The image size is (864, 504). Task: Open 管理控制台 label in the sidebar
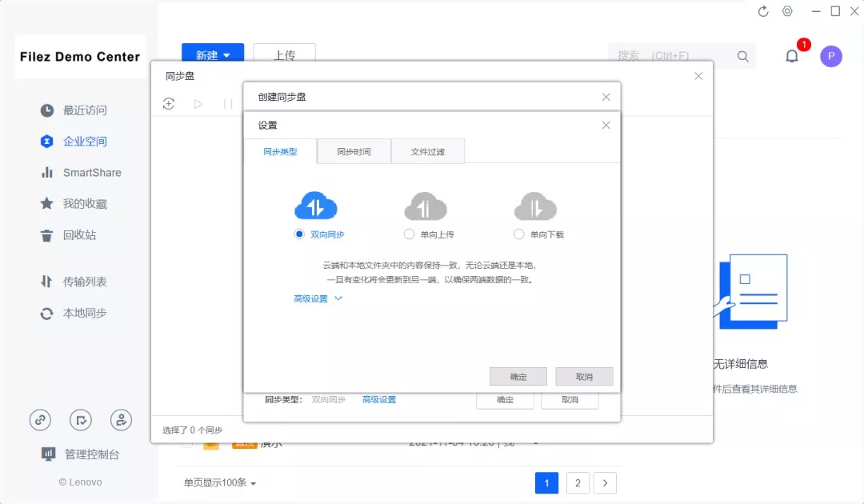(x=92, y=454)
